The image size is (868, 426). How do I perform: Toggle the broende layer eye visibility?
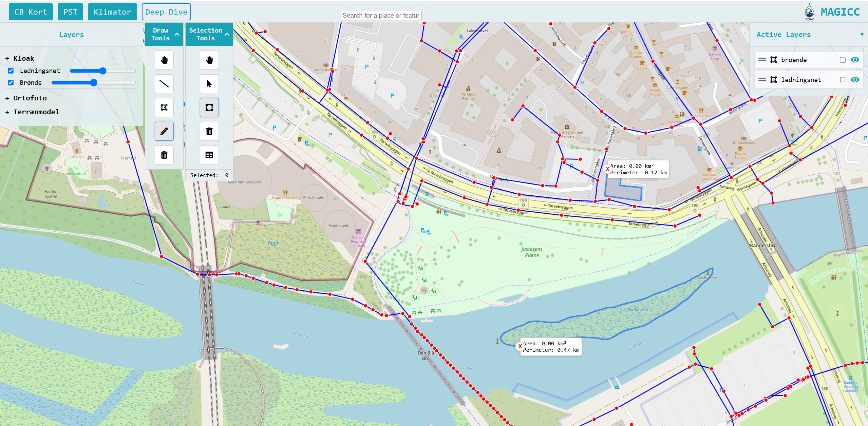855,60
